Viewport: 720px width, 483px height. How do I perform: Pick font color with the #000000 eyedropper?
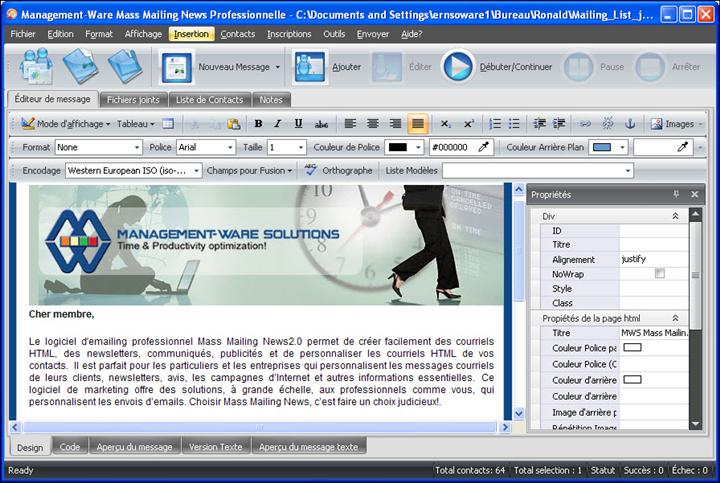click(x=484, y=147)
